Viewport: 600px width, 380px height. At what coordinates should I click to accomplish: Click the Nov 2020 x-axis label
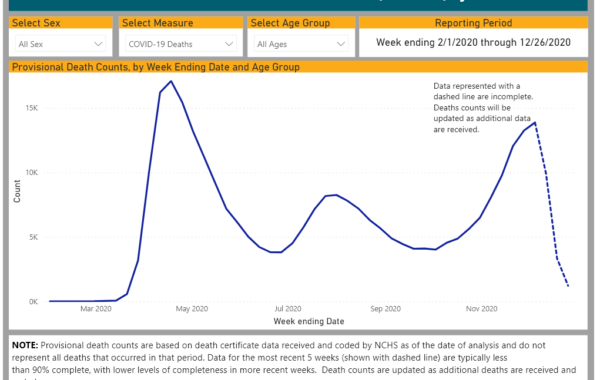[x=481, y=308]
